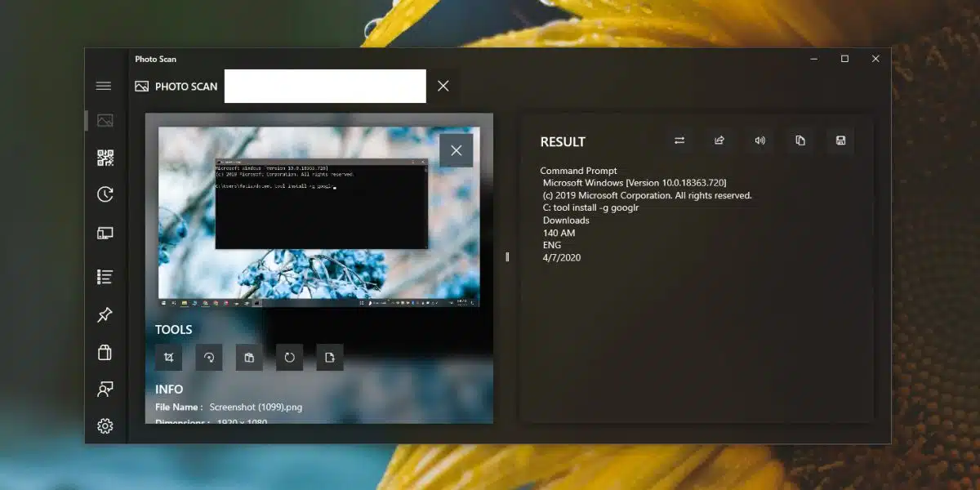980x490 pixels.
Task: Read result aloud with speaker icon
Action: (759, 140)
